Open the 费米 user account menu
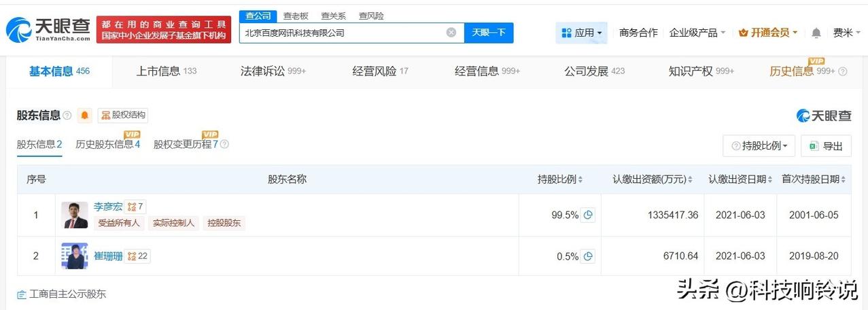868x310 pixels. coord(847,33)
